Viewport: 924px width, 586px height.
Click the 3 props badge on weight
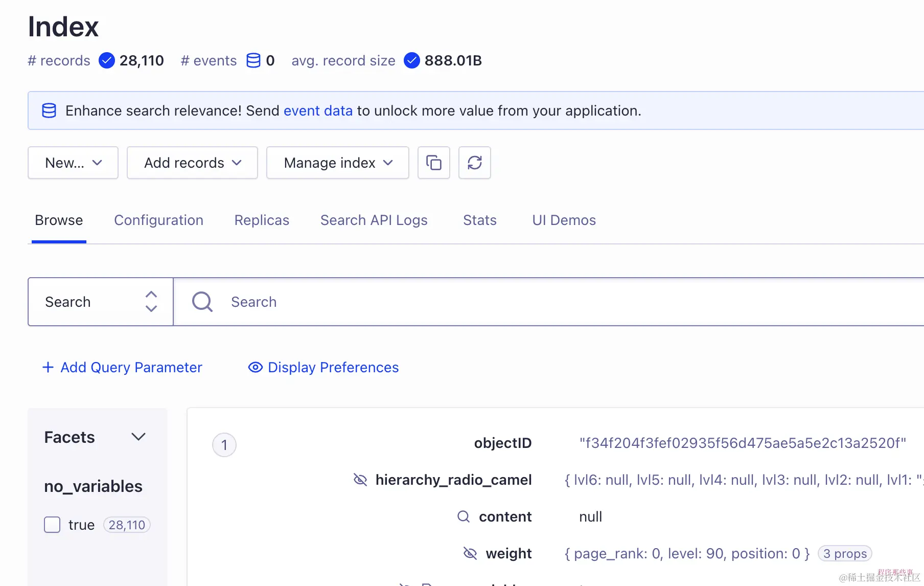pos(845,553)
